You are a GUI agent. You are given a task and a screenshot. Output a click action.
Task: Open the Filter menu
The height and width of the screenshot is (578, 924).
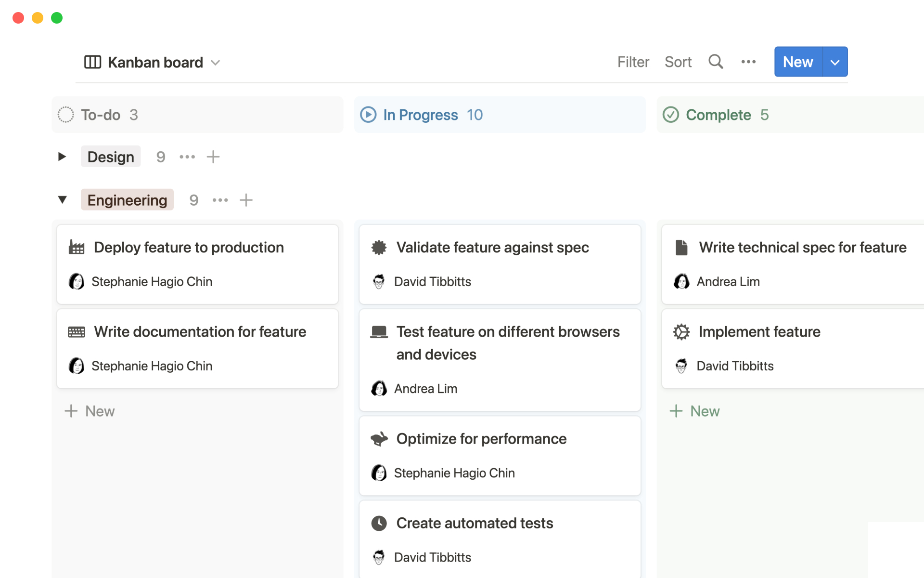[633, 62]
